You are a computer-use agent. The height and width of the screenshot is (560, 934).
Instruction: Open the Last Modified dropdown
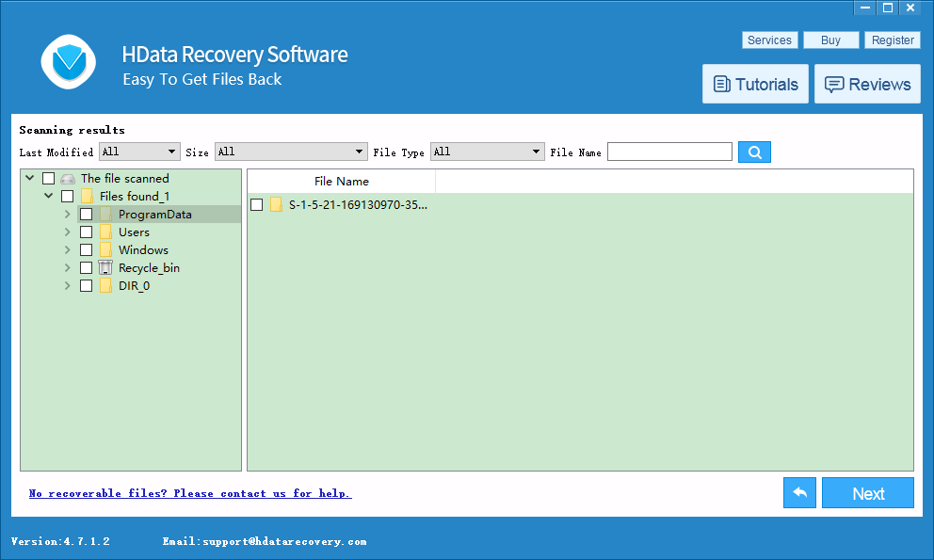(x=139, y=152)
